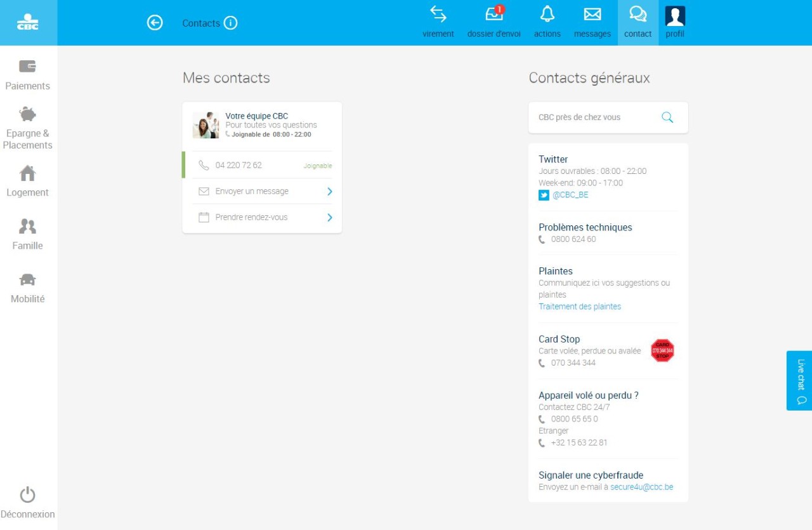Viewport: 812px width, 530px height.
Task: Click phone icon beside 0800 65 65 0
Action: 542,420
